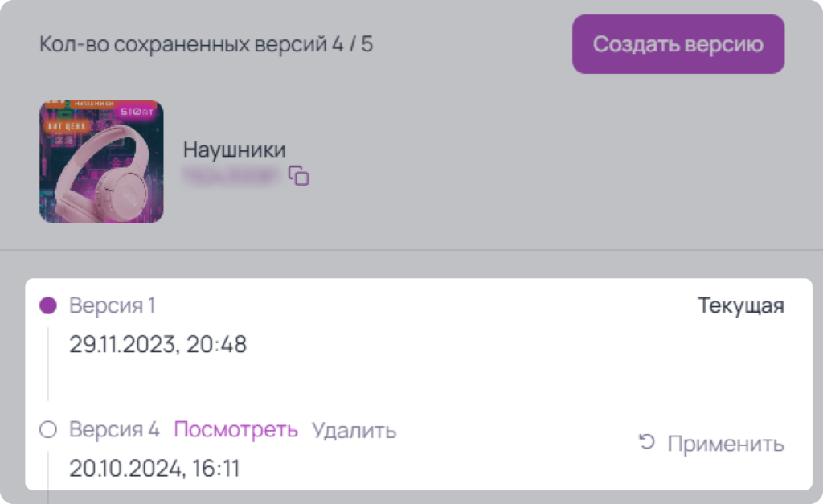
Task: Click the Создать версию button
Action: (678, 44)
